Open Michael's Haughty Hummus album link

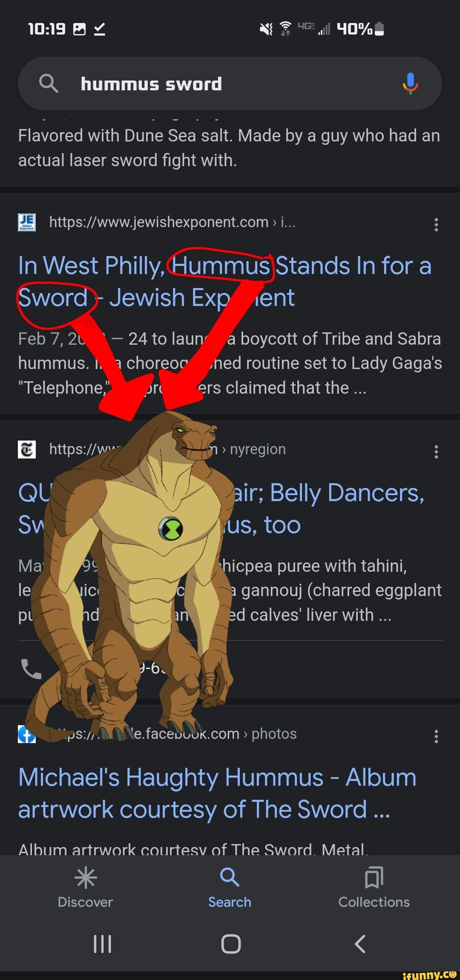pyautogui.click(x=217, y=793)
